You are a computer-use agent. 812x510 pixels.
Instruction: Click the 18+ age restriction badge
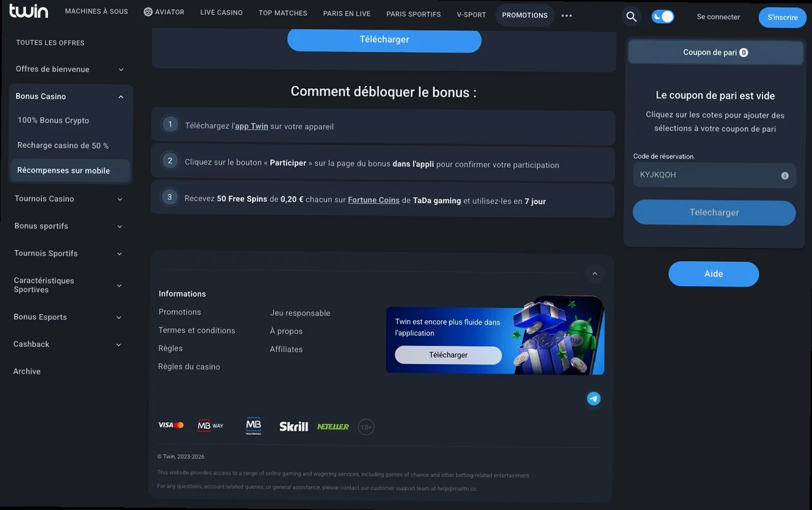point(366,427)
